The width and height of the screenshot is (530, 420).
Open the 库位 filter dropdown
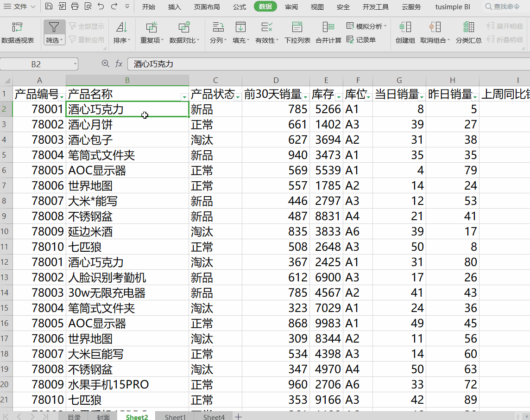(x=368, y=97)
